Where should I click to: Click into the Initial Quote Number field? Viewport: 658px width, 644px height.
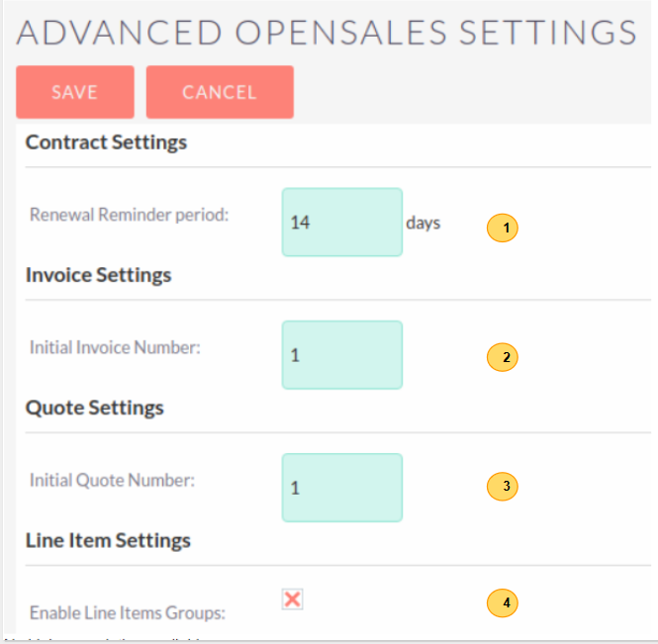(x=341, y=488)
